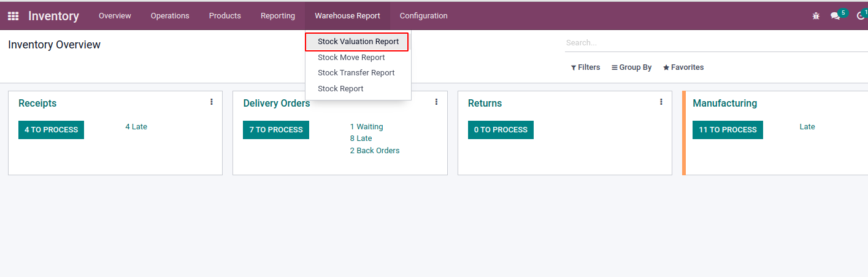Click Receipts 4 TO PROCESS button

tap(51, 130)
